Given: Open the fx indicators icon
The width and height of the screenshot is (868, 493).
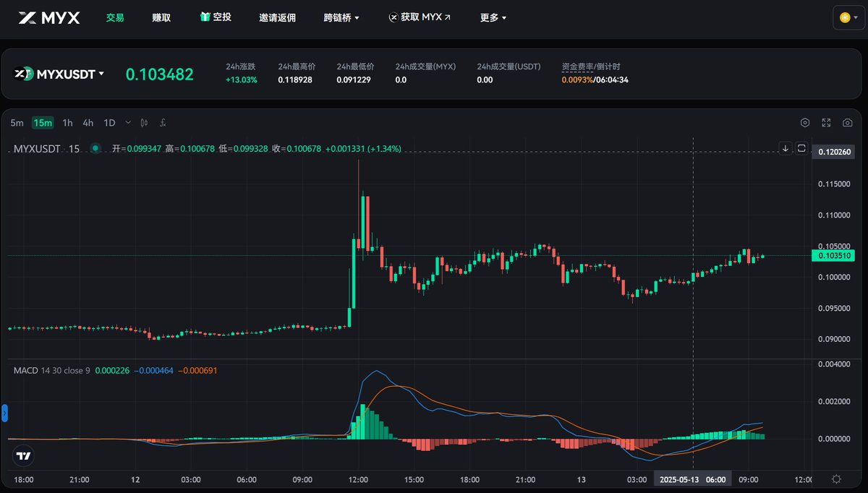Looking at the screenshot, I should [163, 123].
